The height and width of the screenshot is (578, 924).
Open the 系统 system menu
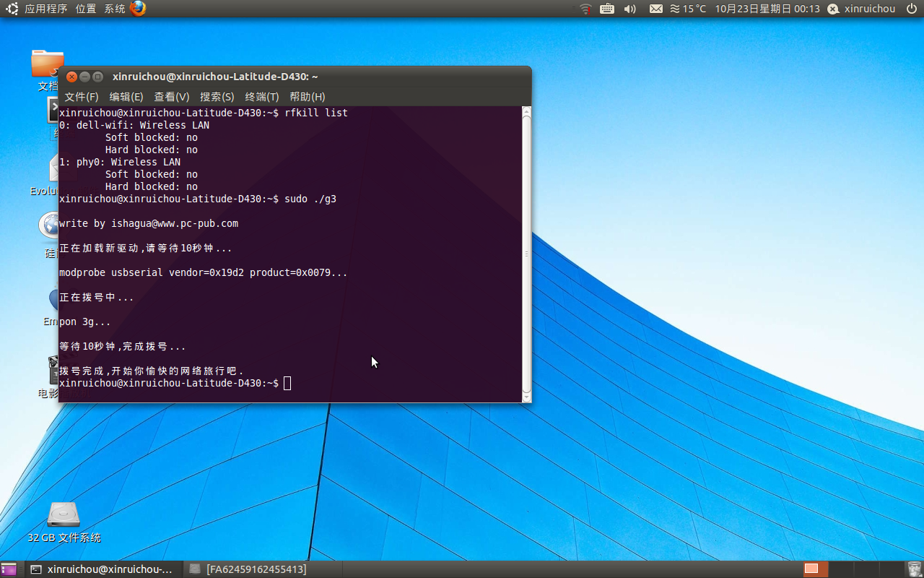click(x=115, y=9)
